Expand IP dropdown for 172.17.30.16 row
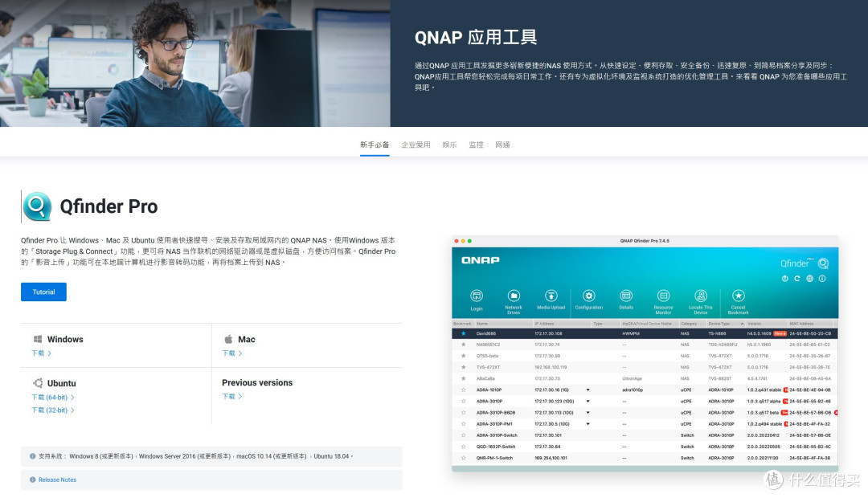This screenshot has height=498, width=868. click(588, 390)
